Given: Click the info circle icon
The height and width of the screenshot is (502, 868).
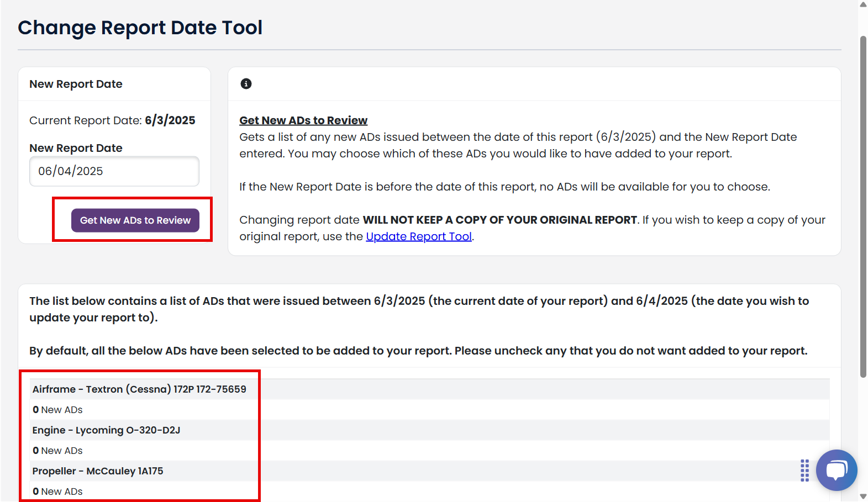Looking at the screenshot, I should (x=246, y=83).
